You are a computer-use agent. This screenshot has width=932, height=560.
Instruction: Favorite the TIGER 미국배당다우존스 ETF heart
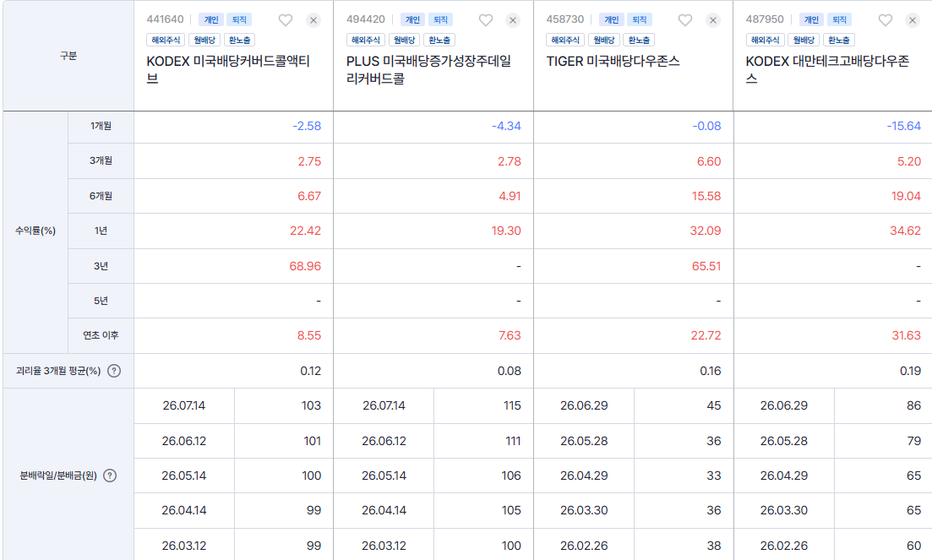(685, 20)
